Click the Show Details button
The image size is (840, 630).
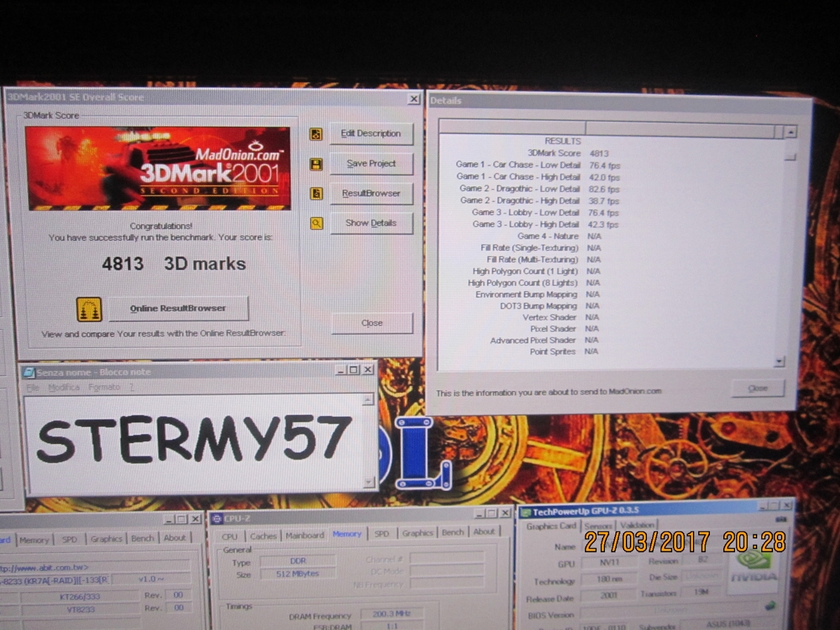point(371,223)
